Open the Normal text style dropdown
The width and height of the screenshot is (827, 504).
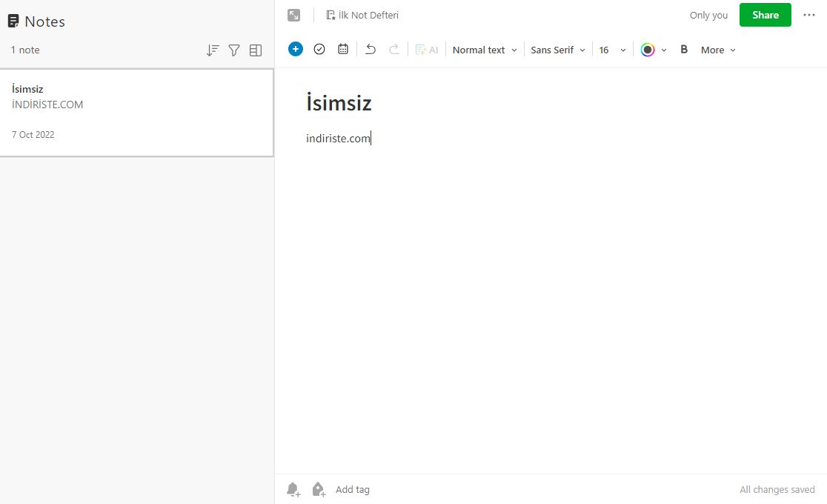tap(485, 50)
